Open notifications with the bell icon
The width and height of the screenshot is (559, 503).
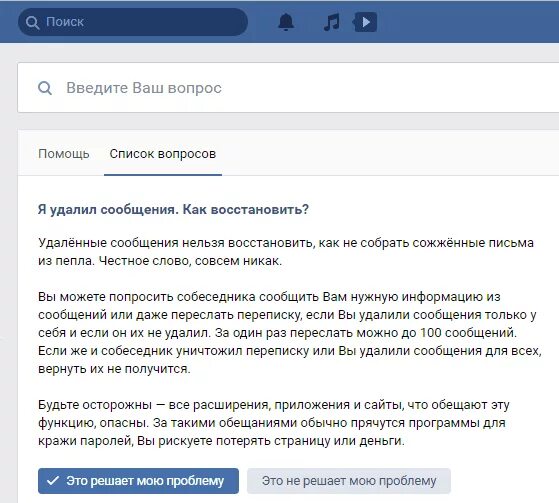(x=286, y=22)
